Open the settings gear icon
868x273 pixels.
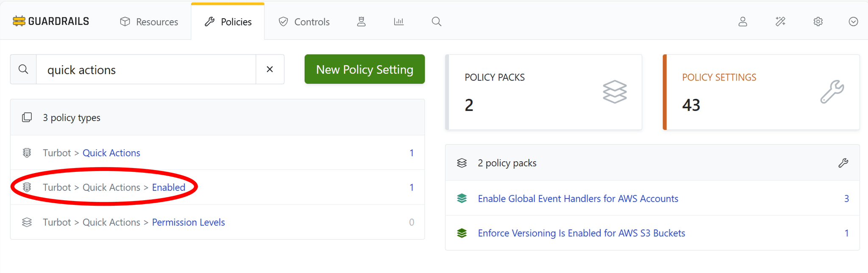point(818,22)
